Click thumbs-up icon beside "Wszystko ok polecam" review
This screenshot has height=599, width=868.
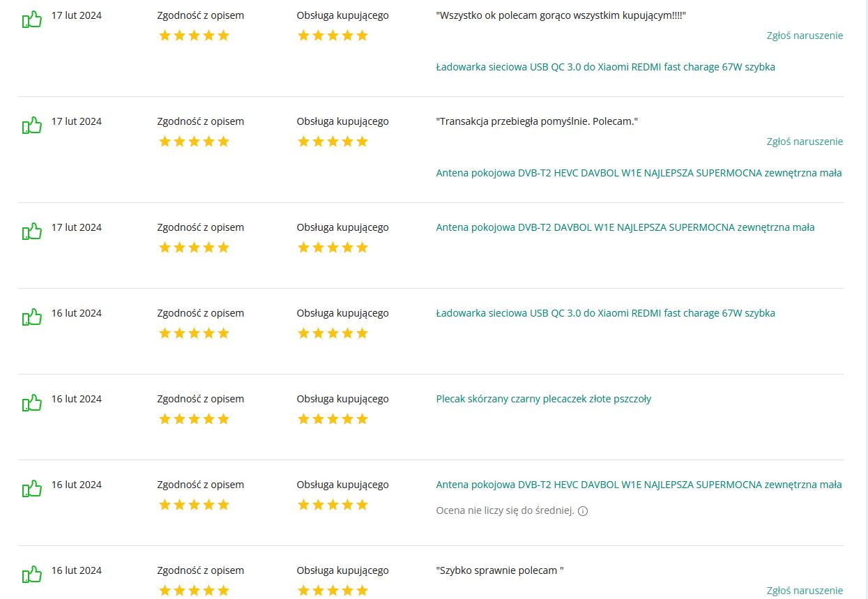pyautogui.click(x=32, y=19)
